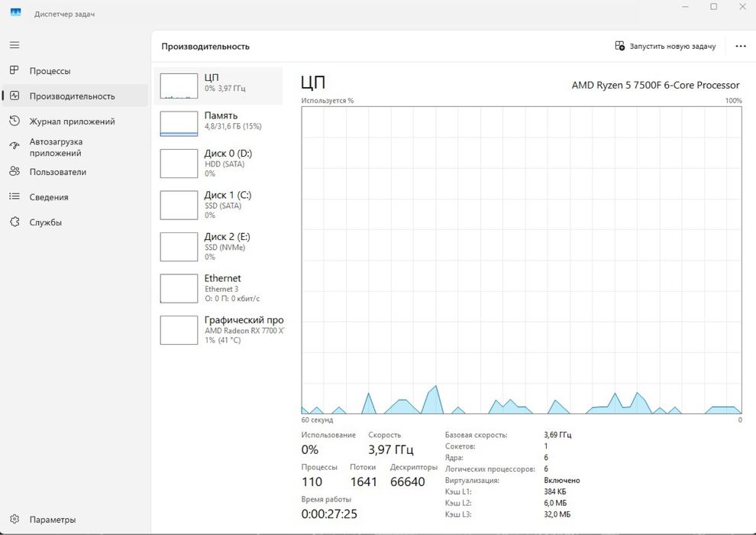The height and width of the screenshot is (535, 756).
Task: Select Графический процессор Radeon item
Action: point(218,329)
